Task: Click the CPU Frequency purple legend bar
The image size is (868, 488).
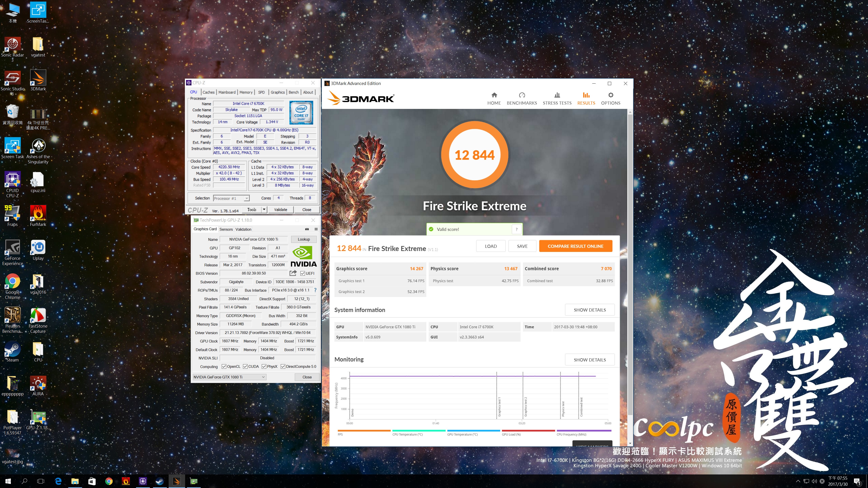Action: (584, 430)
